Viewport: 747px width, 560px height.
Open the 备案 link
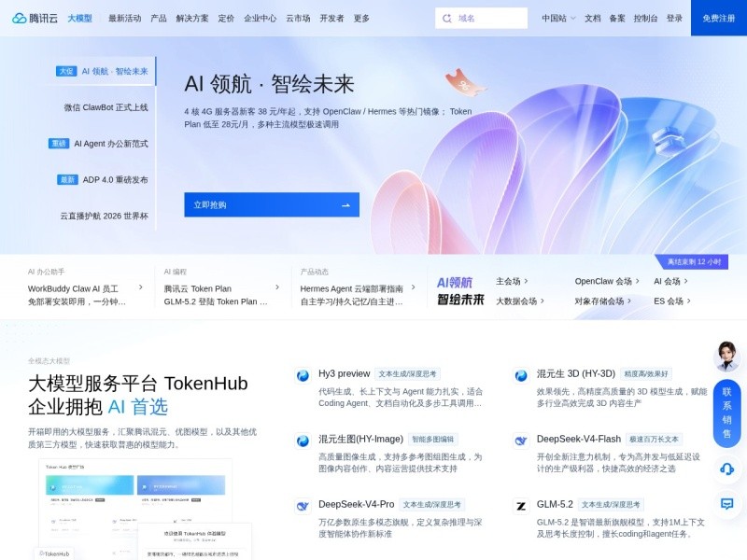click(x=617, y=18)
